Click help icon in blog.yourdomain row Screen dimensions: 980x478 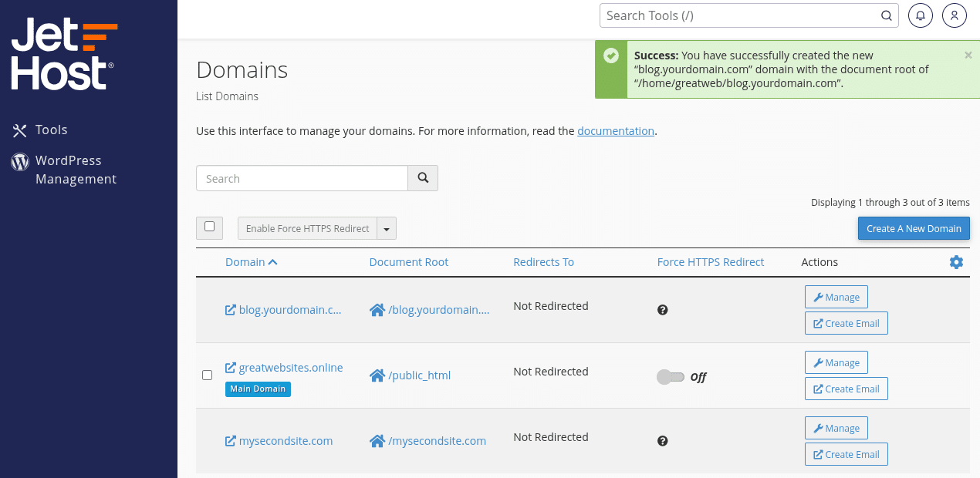[662, 310]
